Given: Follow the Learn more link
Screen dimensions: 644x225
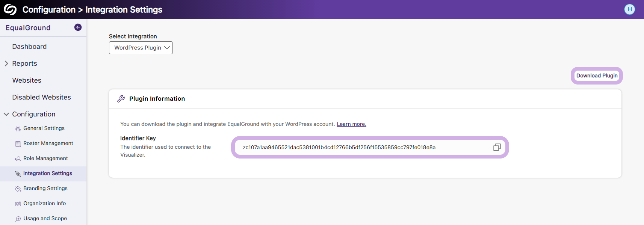Looking at the screenshot, I should click(351, 124).
